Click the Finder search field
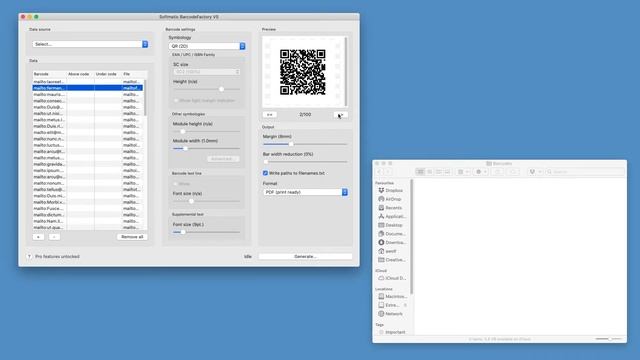This screenshot has height=360, width=640. coord(584,172)
